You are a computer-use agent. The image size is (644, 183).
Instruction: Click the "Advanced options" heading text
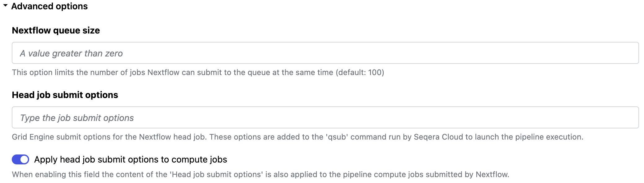coord(49,6)
